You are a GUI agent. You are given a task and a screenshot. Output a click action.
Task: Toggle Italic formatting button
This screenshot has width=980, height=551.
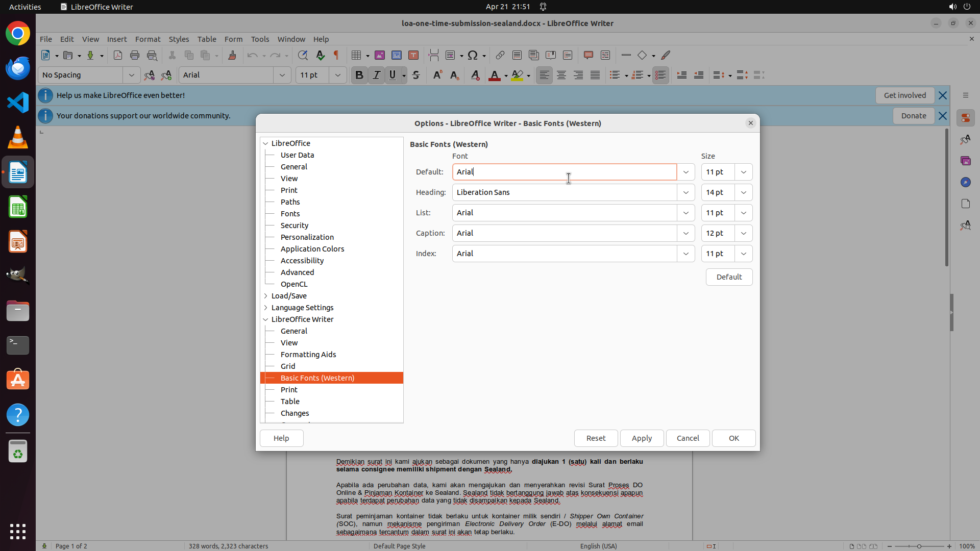click(377, 75)
